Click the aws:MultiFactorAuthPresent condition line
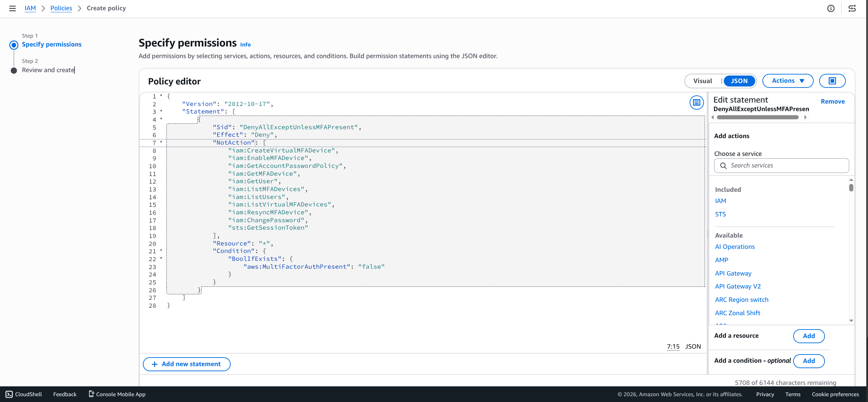The height and width of the screenshot is (402, 868). 314,267
